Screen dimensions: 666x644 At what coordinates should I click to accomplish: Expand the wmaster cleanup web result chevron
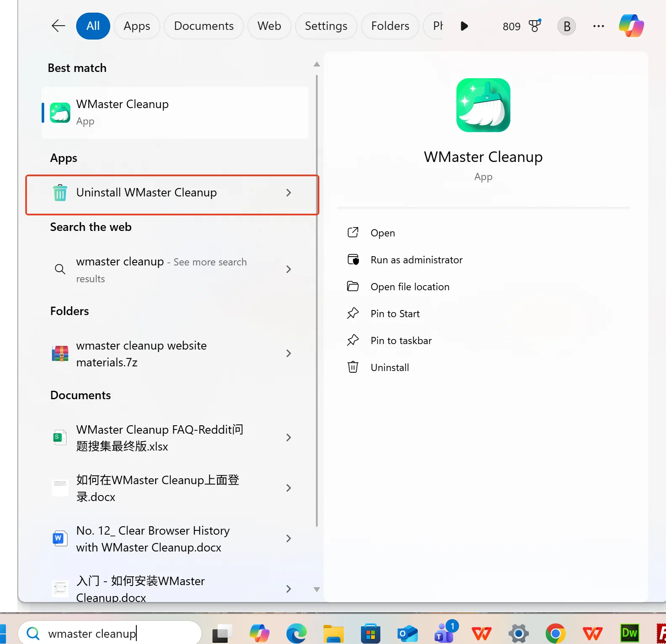[x=289, y=269]
